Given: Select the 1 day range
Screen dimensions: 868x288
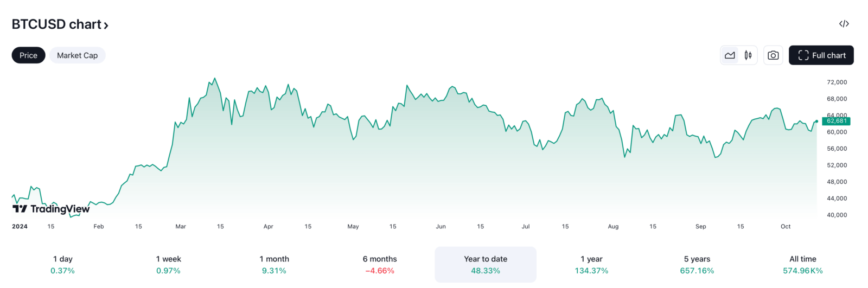Looking at the screenshot, I should (63, 265).
